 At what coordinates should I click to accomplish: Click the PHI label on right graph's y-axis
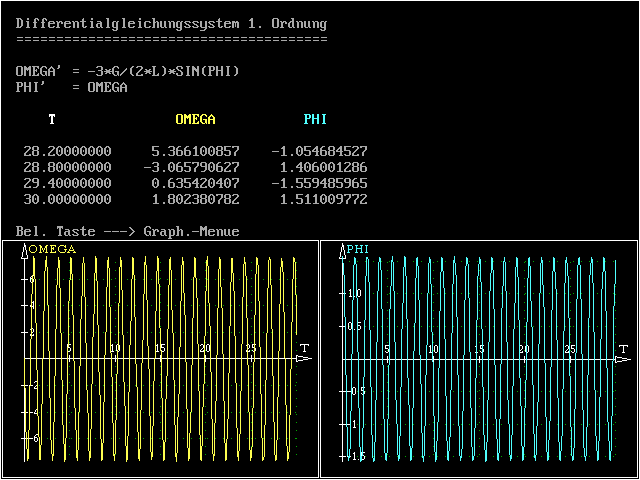coord(361,248)
